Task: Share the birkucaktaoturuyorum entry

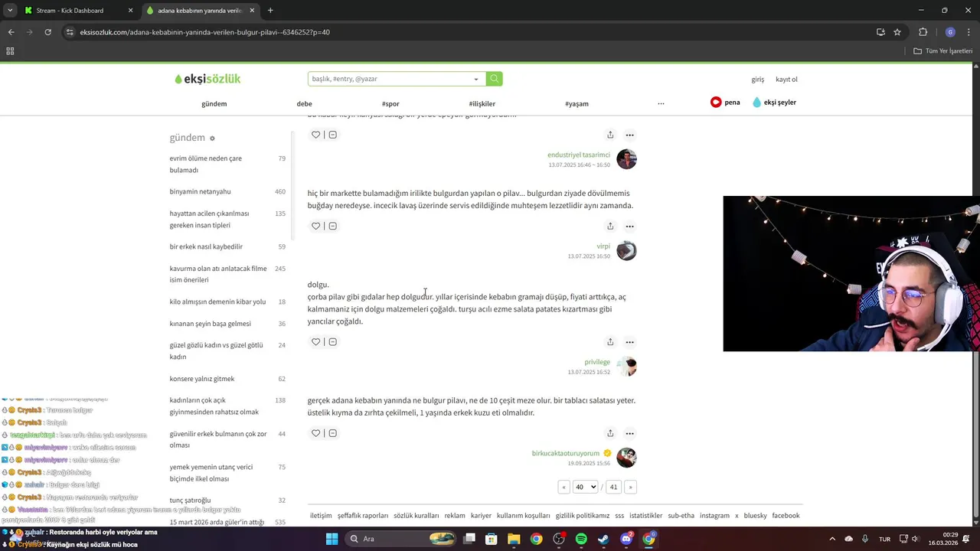Action: click(x=610, y=433)
